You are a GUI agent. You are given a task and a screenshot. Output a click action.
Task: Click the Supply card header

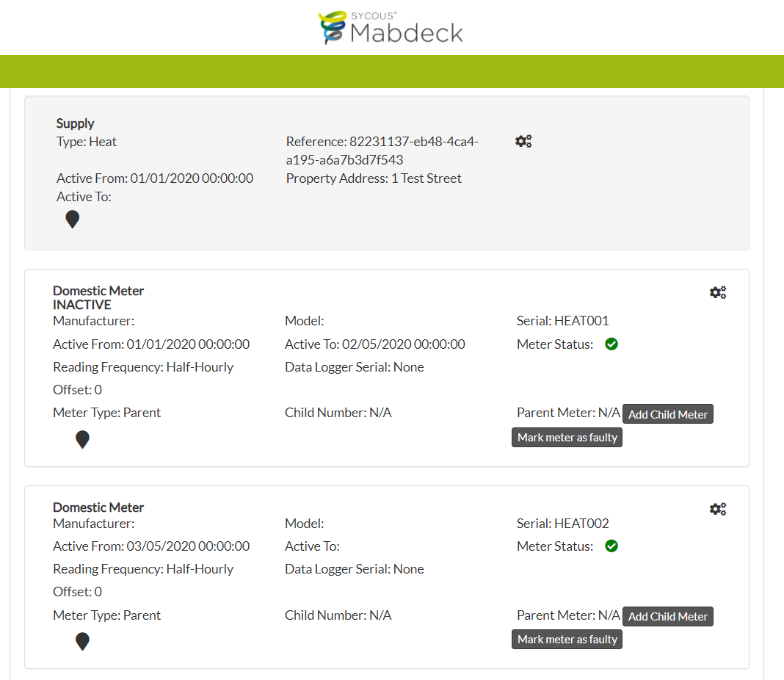click(x=75, y=123)
